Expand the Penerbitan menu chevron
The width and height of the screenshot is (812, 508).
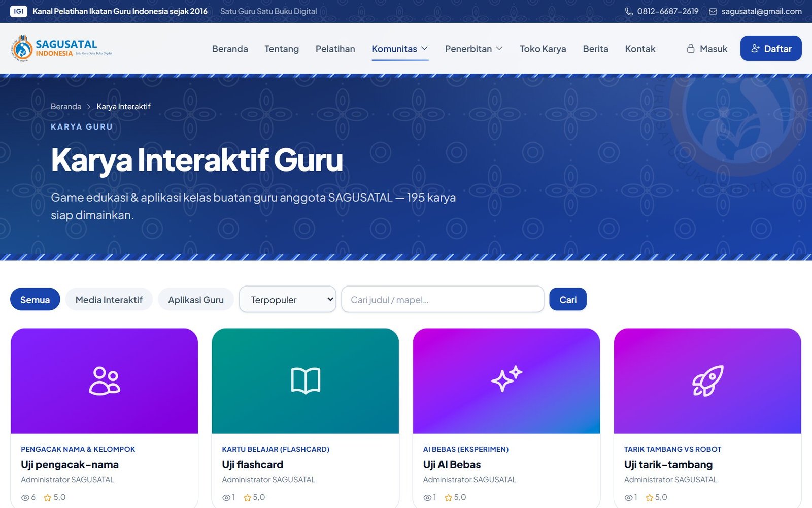pyautogui.click(x=499, y=48)
